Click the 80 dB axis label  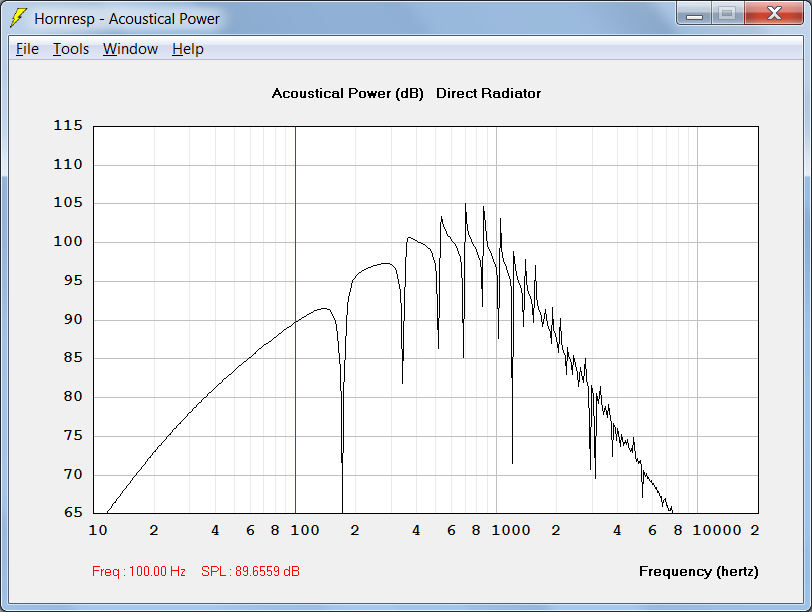73,397
